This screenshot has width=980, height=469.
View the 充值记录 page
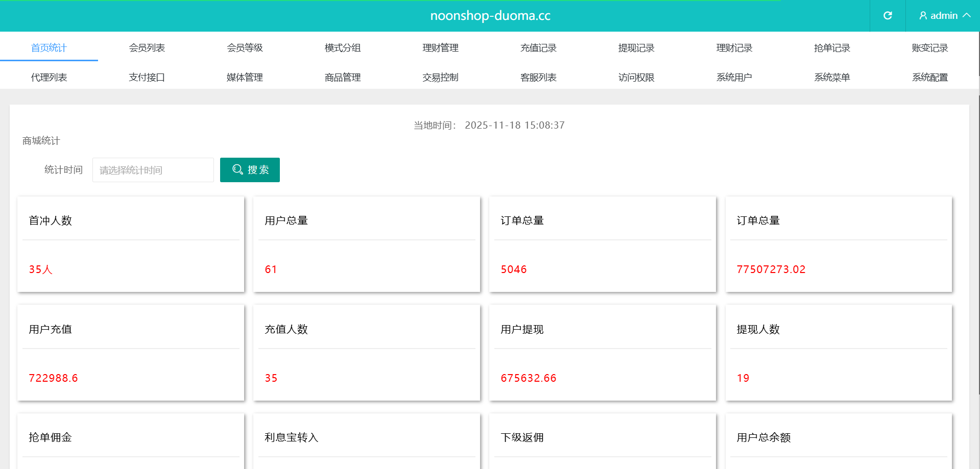[x=538, y=48]
